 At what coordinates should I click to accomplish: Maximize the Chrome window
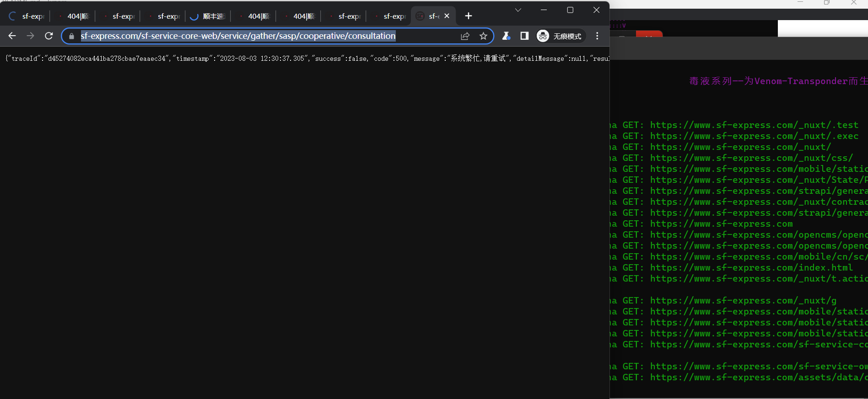point(570,10)
